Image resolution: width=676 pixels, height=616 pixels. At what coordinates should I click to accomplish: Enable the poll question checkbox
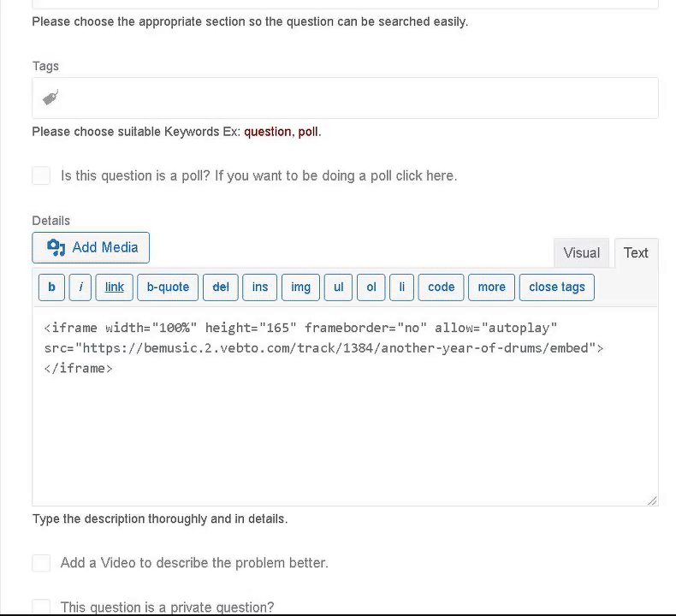click(x=41, y=176)
